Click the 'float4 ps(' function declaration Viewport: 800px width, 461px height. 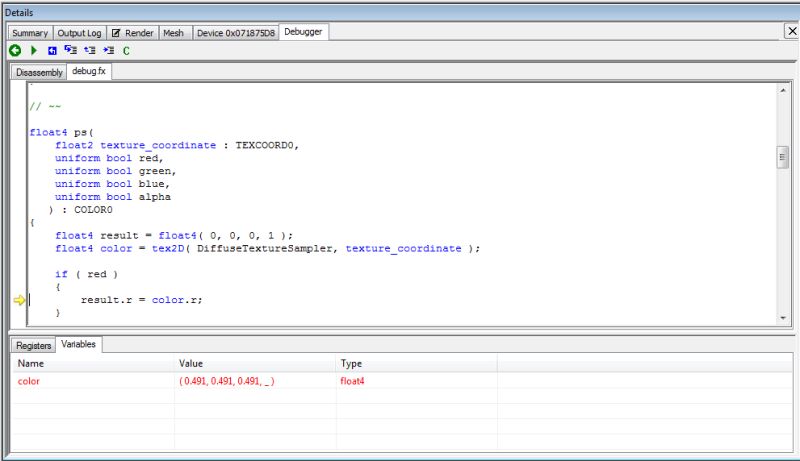(x=62, y=133)
